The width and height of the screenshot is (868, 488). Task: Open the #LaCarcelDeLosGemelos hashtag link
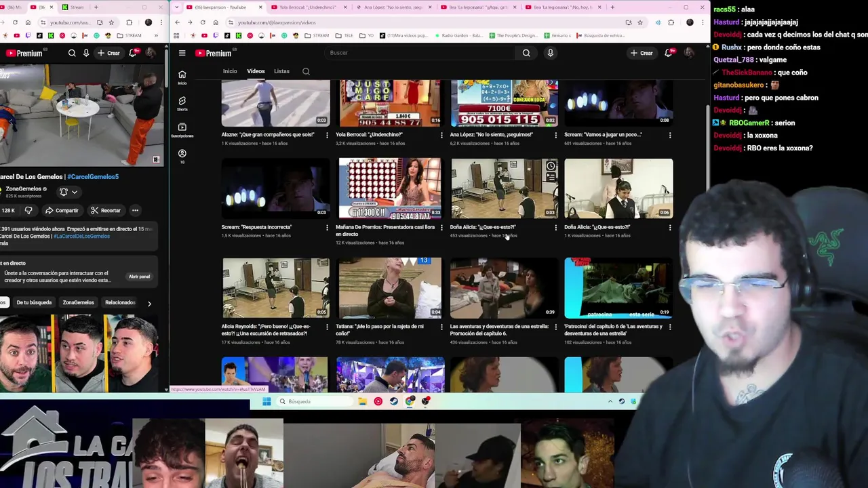point(81,236)
